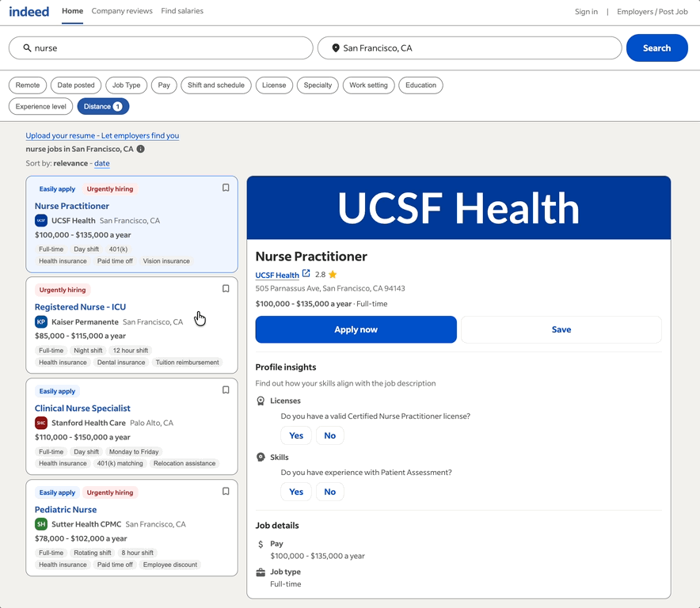Screen dimensions: 700x608
Task: Click the $85,000 - $115,000 a year salary
Action: click(80, 336)
